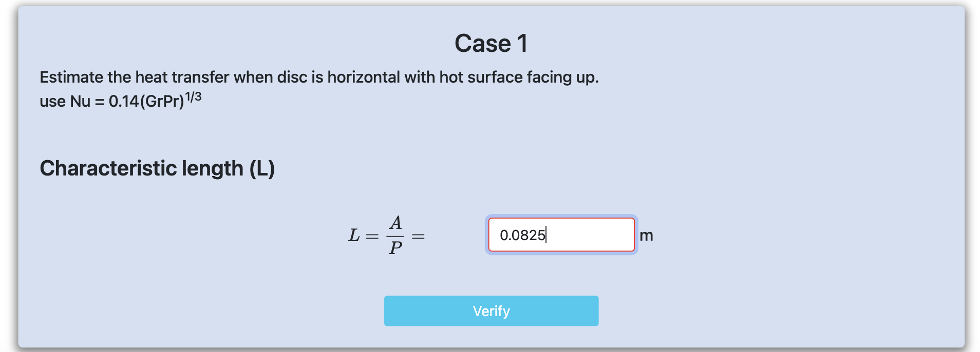Screen dimensions: 980x352
Task: Click the unit label m beside the field
Action: [x=646, y=236]
